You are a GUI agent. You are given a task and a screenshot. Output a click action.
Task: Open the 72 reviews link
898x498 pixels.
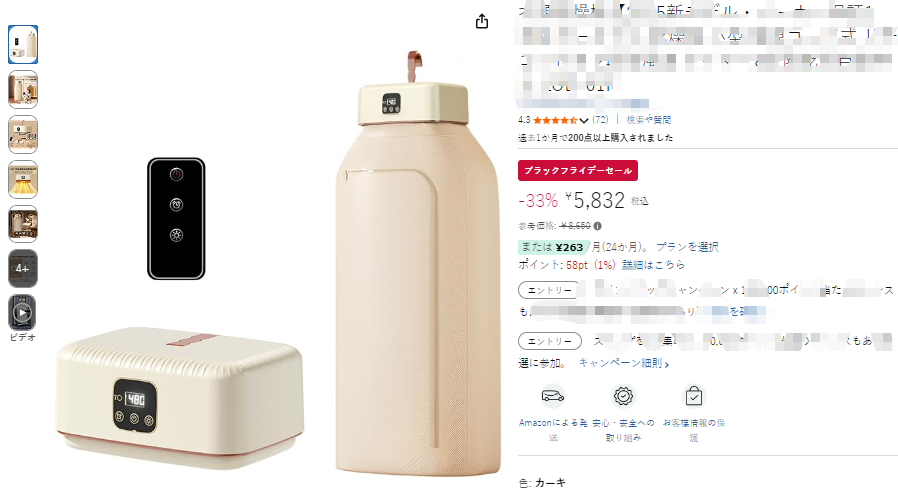(x=600, y=120)
